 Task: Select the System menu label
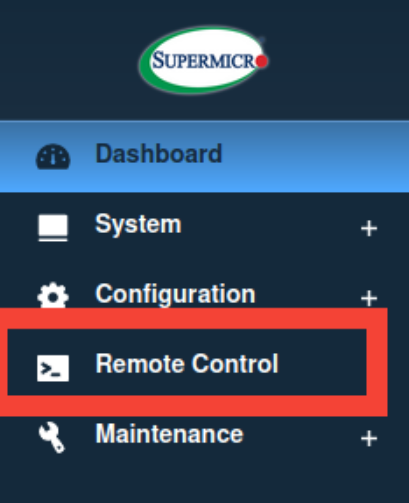click(138, 224)
